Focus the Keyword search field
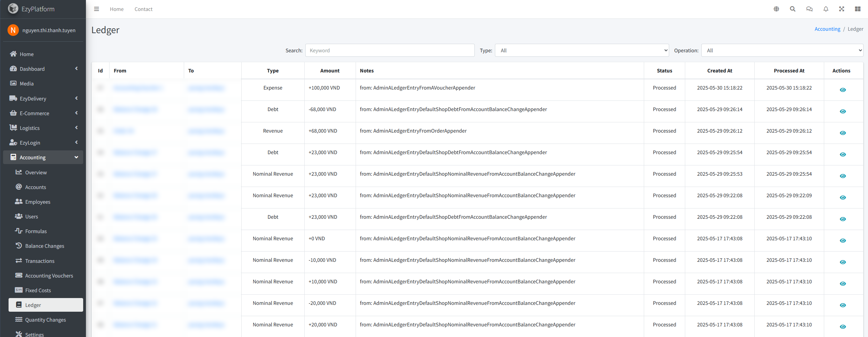This screenshot has width=868, height=337. (390, 50)
